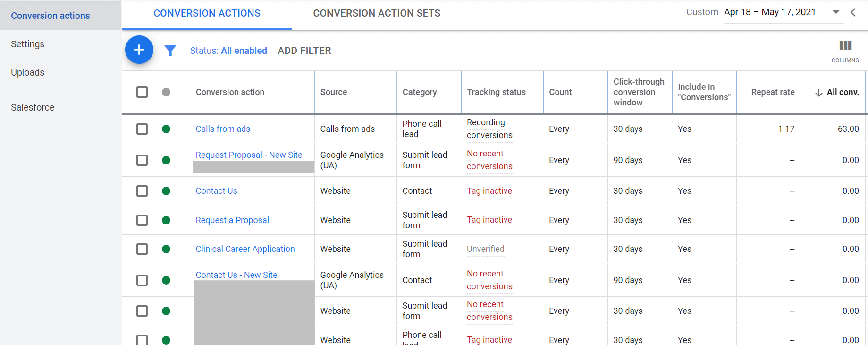Image resolution: width=868 pixels, height=345 pixels.
Task: Click status dot for Contact Us row
Action: [x=166, y=191]
